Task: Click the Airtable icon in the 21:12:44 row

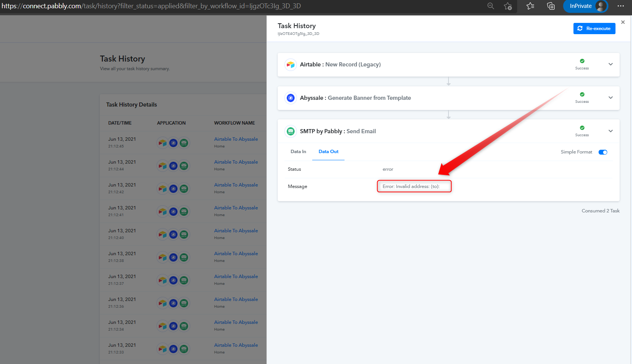Action: pos(163,165)
